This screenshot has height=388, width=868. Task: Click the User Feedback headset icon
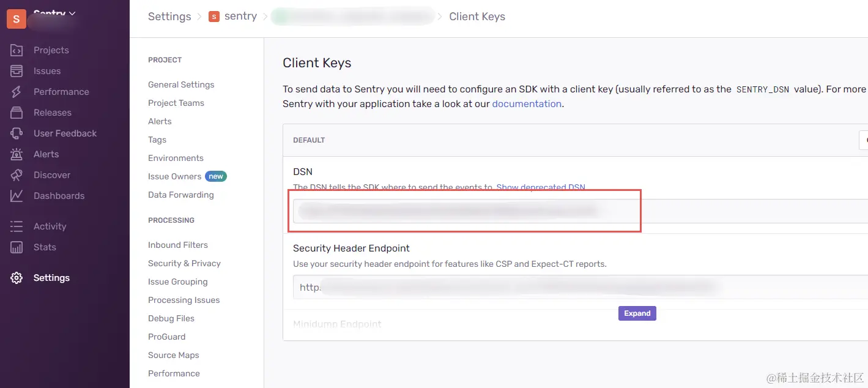17,133
